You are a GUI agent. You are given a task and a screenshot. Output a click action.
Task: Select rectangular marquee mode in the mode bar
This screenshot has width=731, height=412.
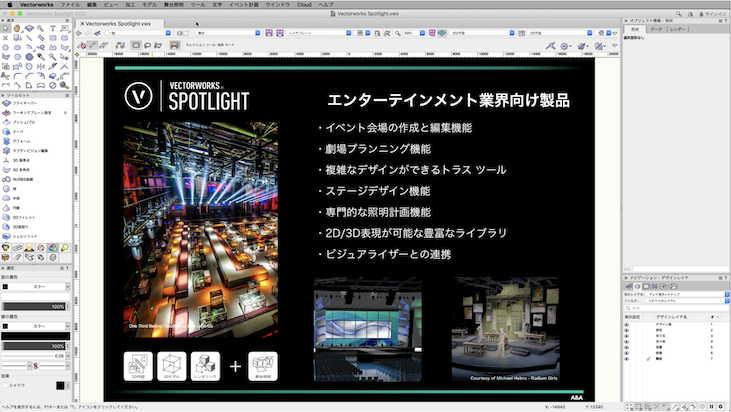pyautogui.click(x=136, y=45)
